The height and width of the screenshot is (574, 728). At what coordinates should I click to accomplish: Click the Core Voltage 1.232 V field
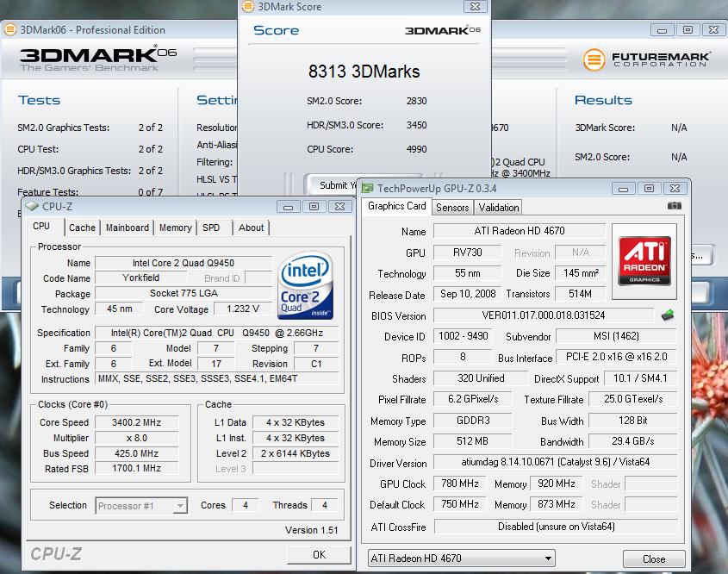[243, 309]
